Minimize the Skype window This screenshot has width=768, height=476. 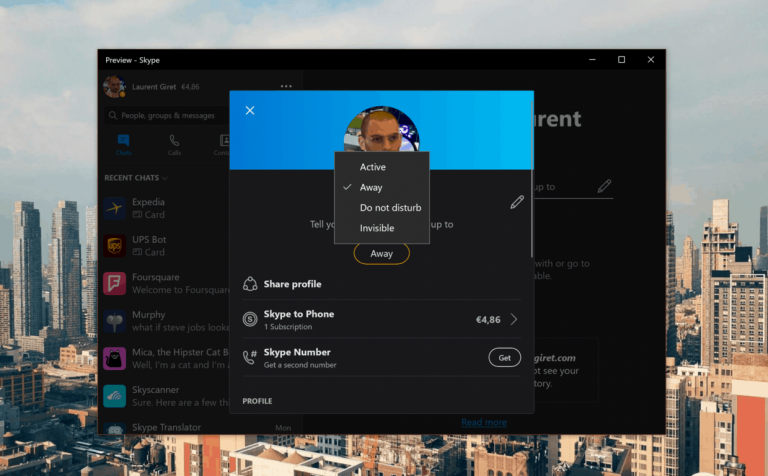(x=592, y=60)
